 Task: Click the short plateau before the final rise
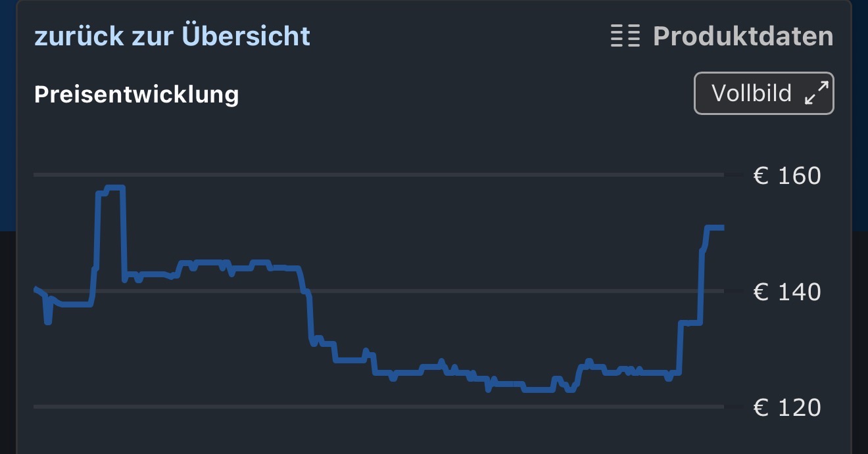click(x=690, y=323)
